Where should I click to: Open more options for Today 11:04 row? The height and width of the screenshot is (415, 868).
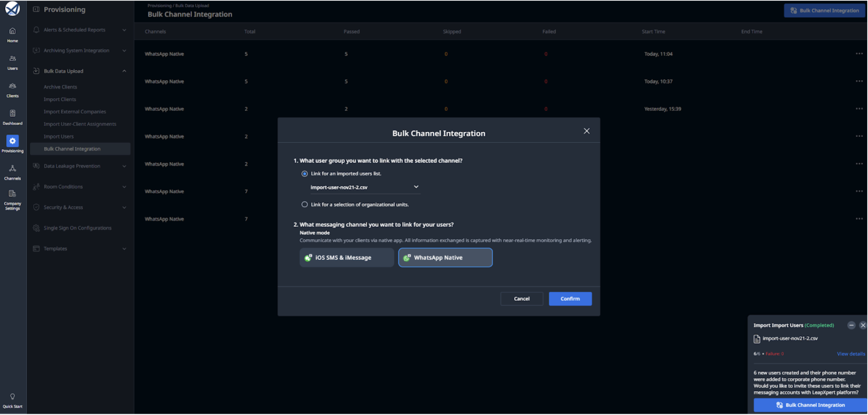pyautogui.click(x=859, y=54)
